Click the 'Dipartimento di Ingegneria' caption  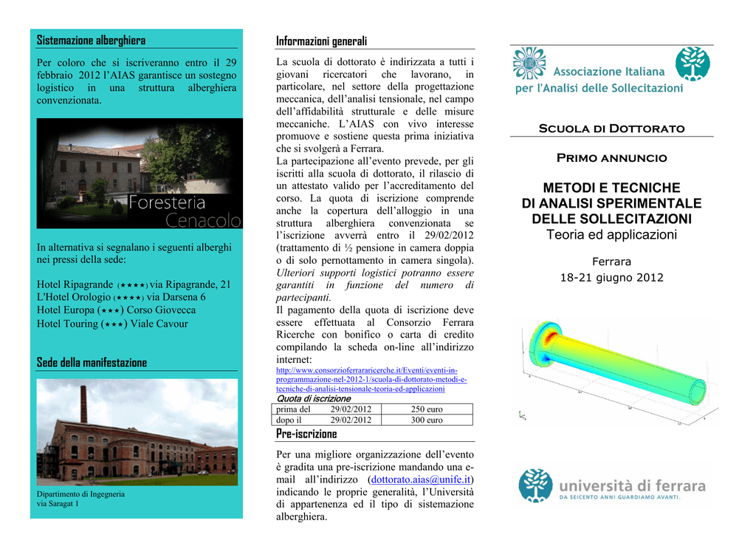(80, 494)
